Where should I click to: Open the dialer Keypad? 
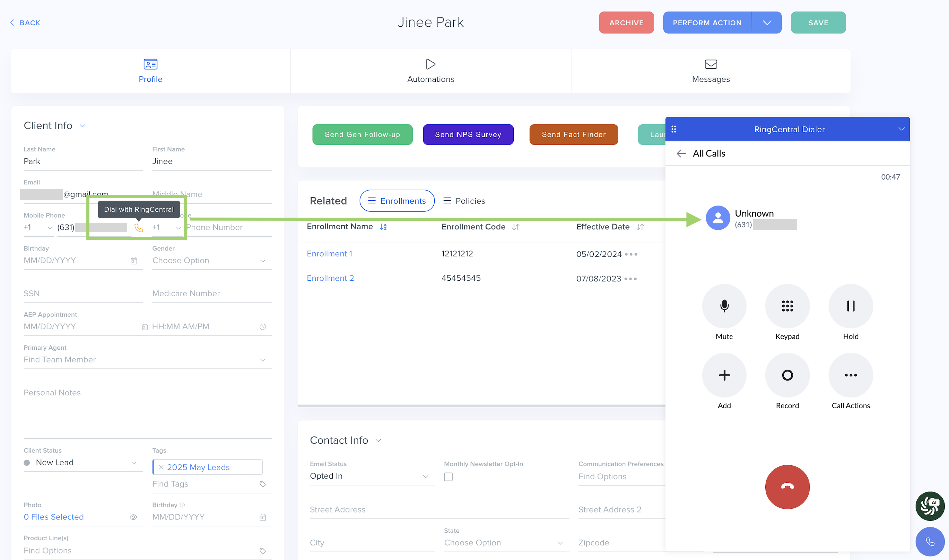pyautogui.click(x=787, y=306)
